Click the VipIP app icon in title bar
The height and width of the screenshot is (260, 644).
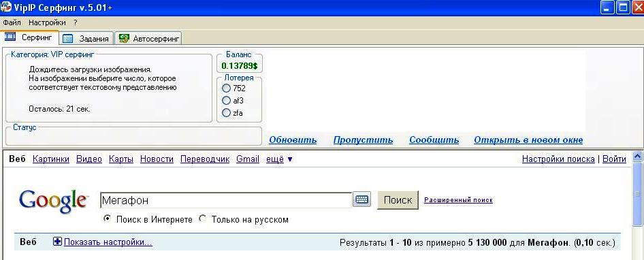(x=6, y=7)
